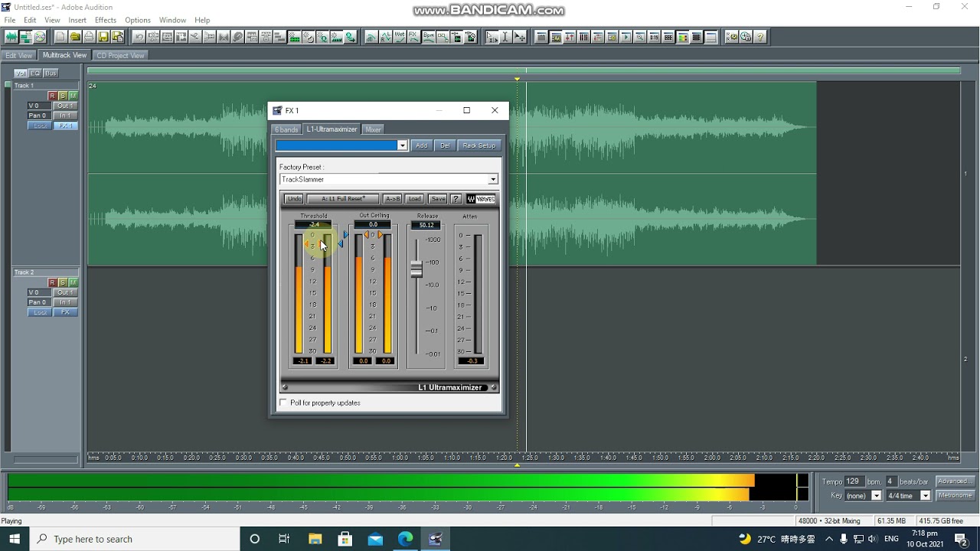Click the Track 1 V 0 volume field
980x551 pixels.
pyautogui.click(x=38, y=106)
